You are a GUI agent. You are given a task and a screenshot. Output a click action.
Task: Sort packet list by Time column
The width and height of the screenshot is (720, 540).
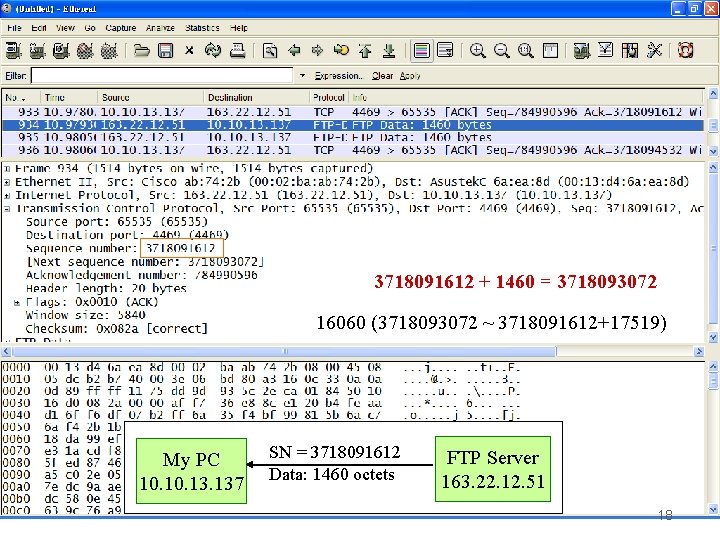pos(68,97)
